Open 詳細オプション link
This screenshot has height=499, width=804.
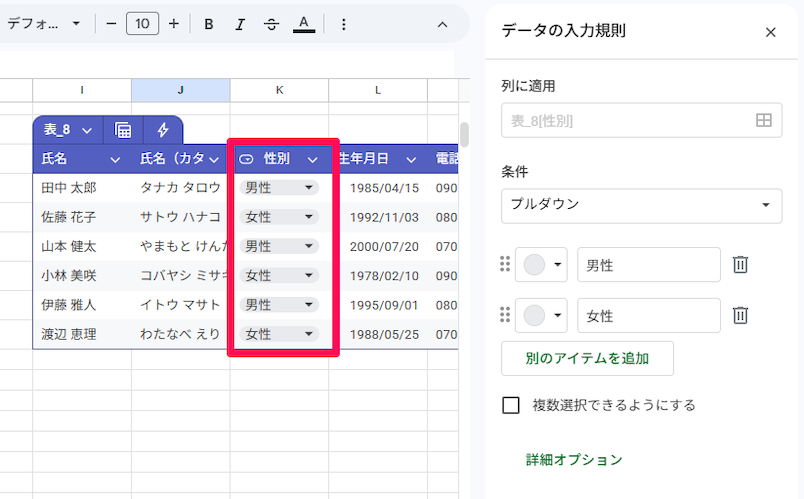pyautogui.click(x=574, y=460)
